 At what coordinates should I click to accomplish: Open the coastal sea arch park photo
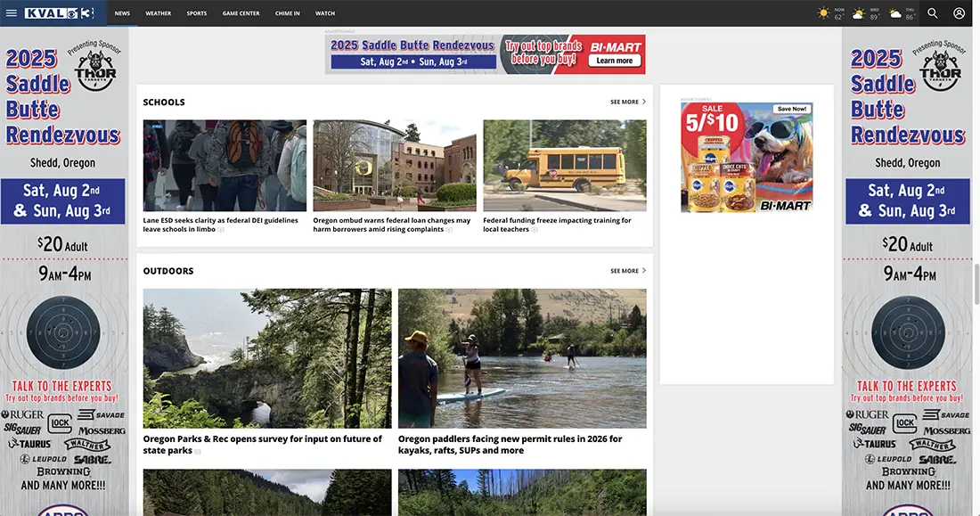pos(267,358)
